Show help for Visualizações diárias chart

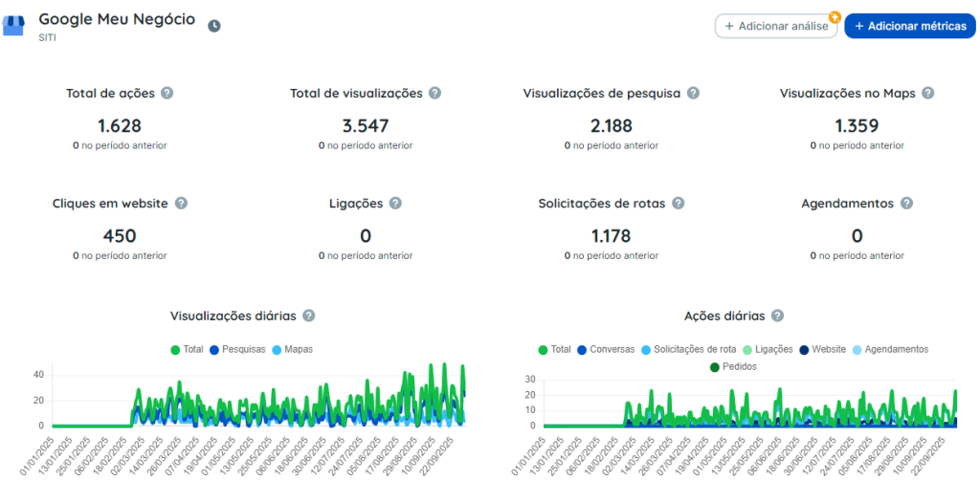[309, 316]
